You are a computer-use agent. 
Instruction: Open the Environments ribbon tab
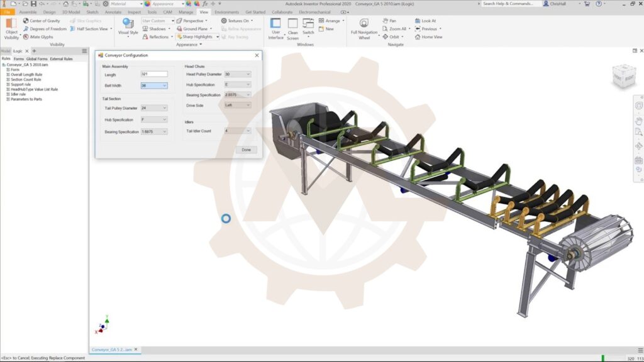point(226,13)
